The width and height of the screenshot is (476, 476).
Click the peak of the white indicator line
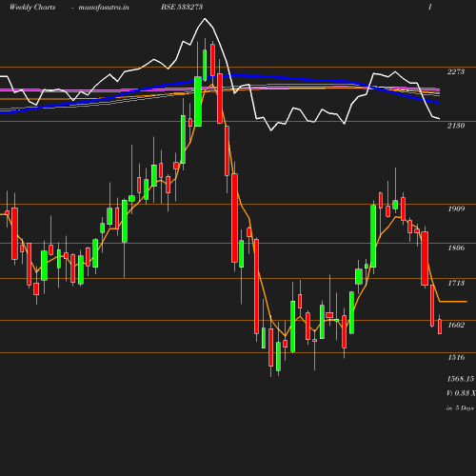[205, 19]
